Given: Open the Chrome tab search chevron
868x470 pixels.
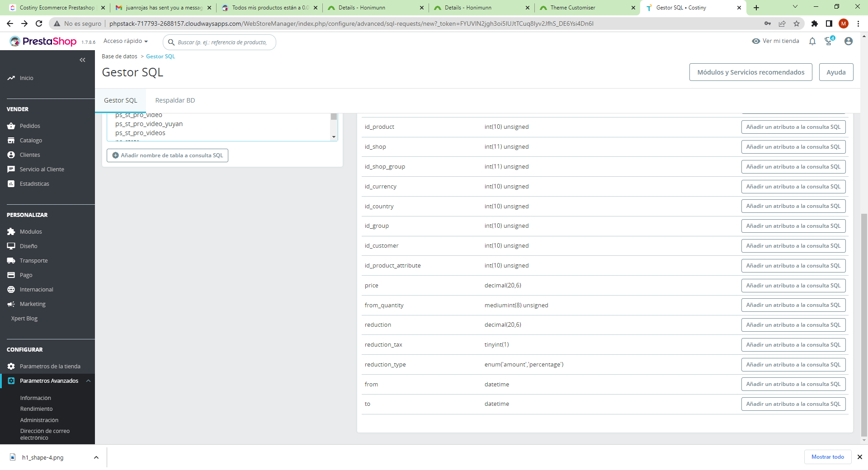Looking at the screenshot, I should point(795,7).
